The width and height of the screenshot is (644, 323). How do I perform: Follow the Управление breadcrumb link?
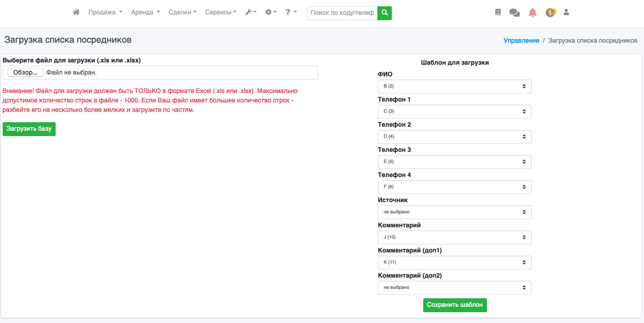click(521, 40)
